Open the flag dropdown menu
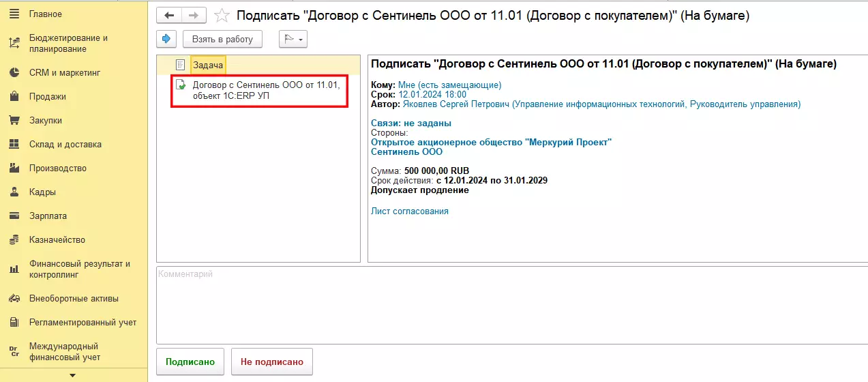This screenshot has height=382, width=868. pyautogui.click(x=293, y=39)
